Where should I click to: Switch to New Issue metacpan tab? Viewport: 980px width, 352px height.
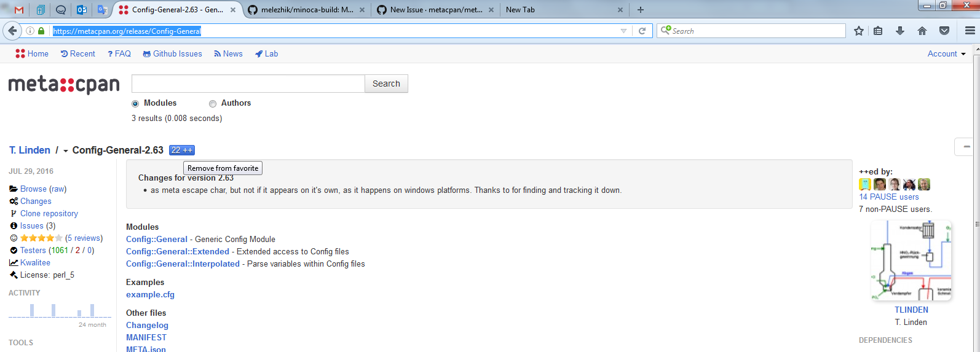click(435, 10)
